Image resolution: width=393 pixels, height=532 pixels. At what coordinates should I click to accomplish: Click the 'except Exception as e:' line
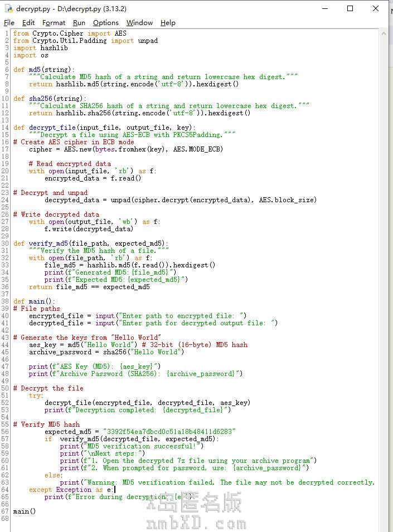pos(71,490)
